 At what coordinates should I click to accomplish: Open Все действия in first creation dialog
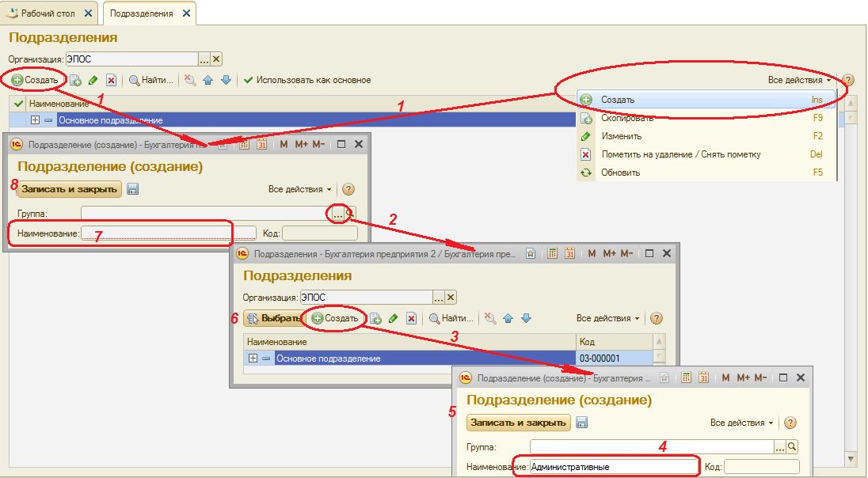tap(299, 189)
